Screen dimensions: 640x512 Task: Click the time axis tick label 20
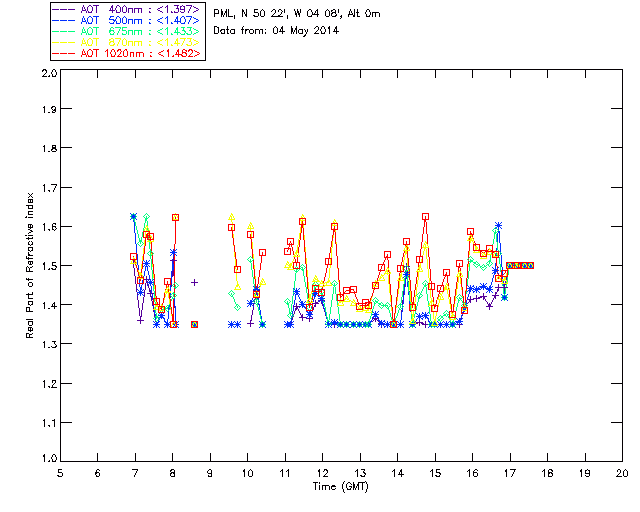pyautogui.click(x=622, y=473)
